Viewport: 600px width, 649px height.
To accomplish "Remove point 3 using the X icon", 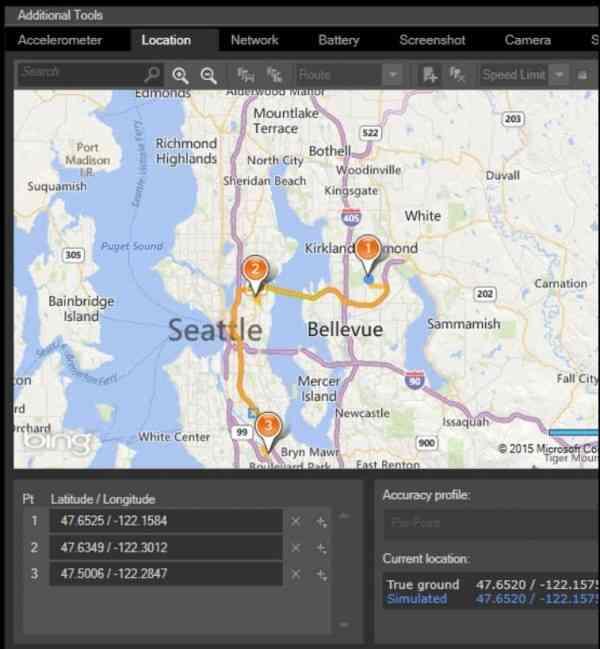I will point(295,574).
